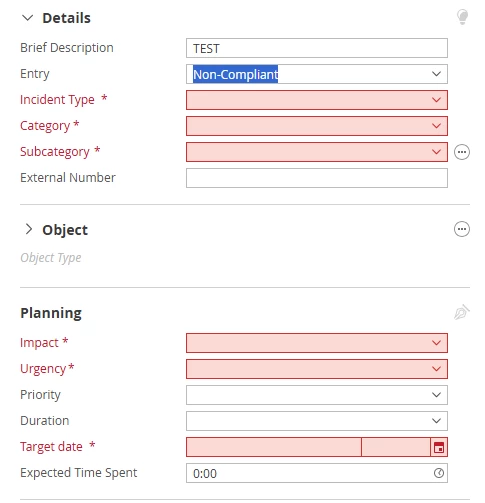
Task: Click the pen icon beside Planning
Action: 462,312
